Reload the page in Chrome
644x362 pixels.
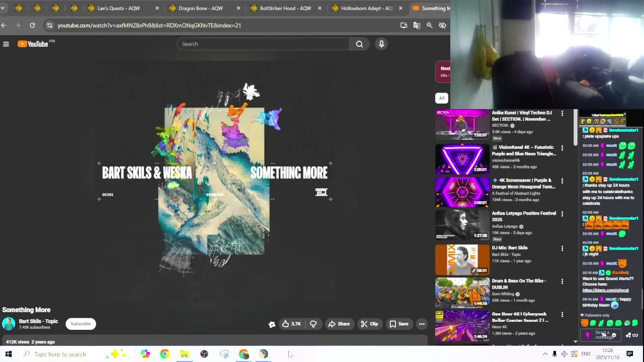[32, 25]
